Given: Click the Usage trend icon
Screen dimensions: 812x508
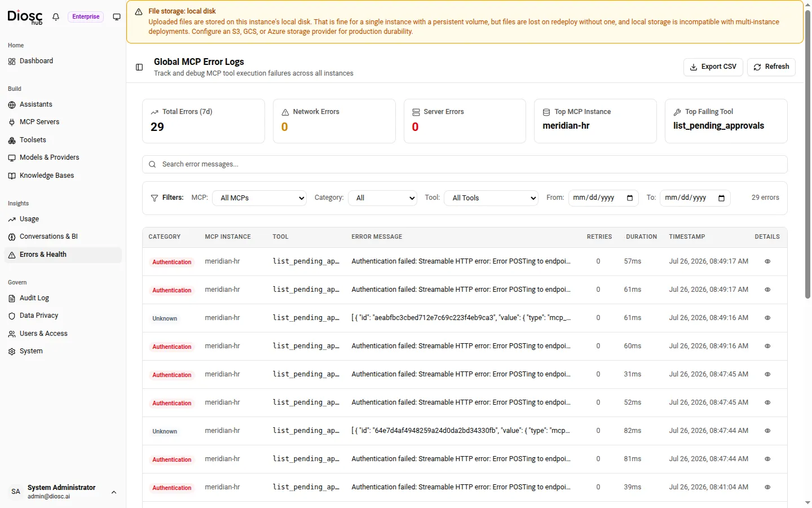Looking at the screenshot, I should pyautogui.click(x=12, y=219).
